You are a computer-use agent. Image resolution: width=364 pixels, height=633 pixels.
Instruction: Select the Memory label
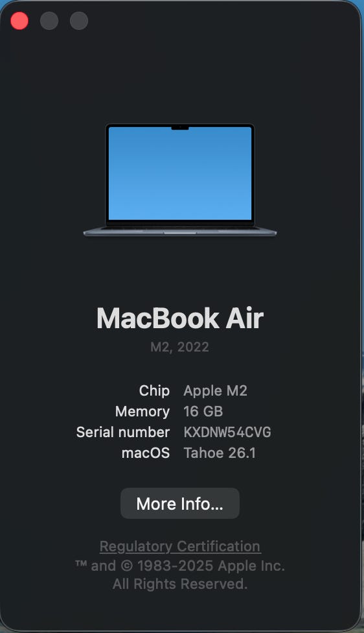click(142, 411)
